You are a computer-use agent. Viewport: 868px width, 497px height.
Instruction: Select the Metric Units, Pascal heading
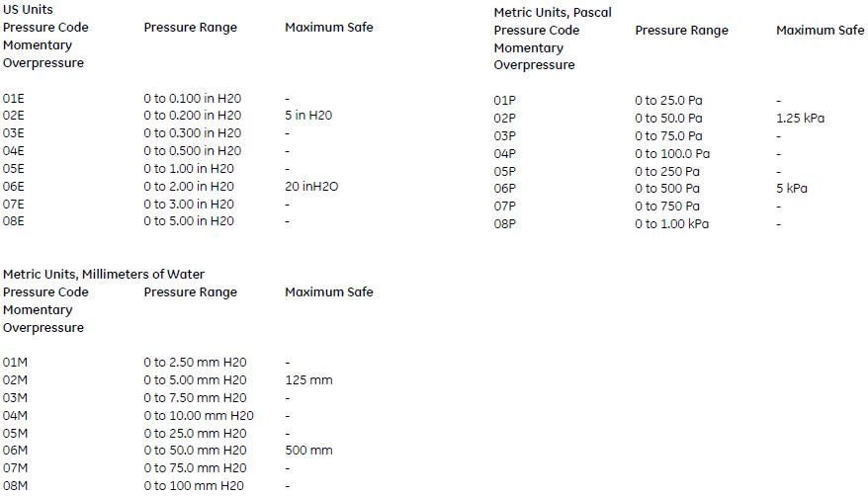553,12
